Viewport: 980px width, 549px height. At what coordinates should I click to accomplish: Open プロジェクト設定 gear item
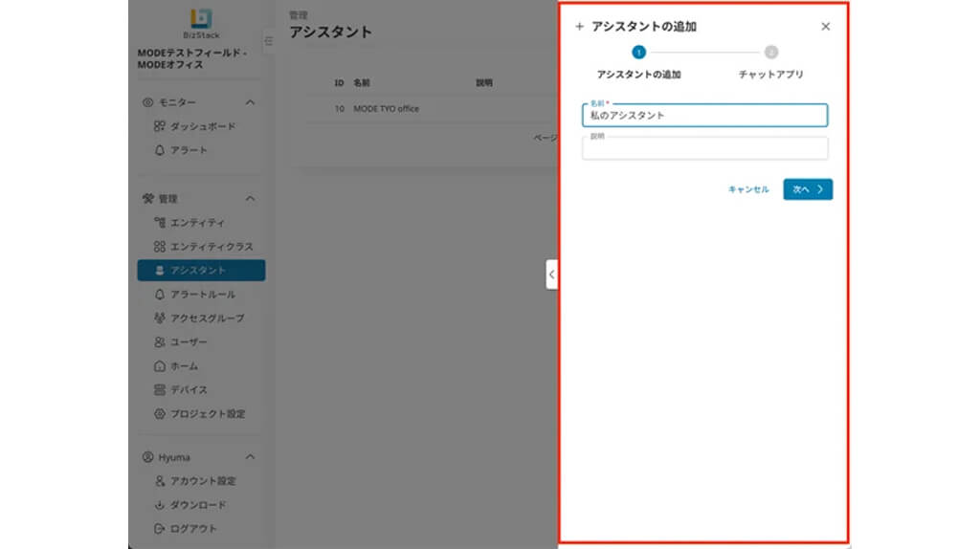click(x=207, y=414)
